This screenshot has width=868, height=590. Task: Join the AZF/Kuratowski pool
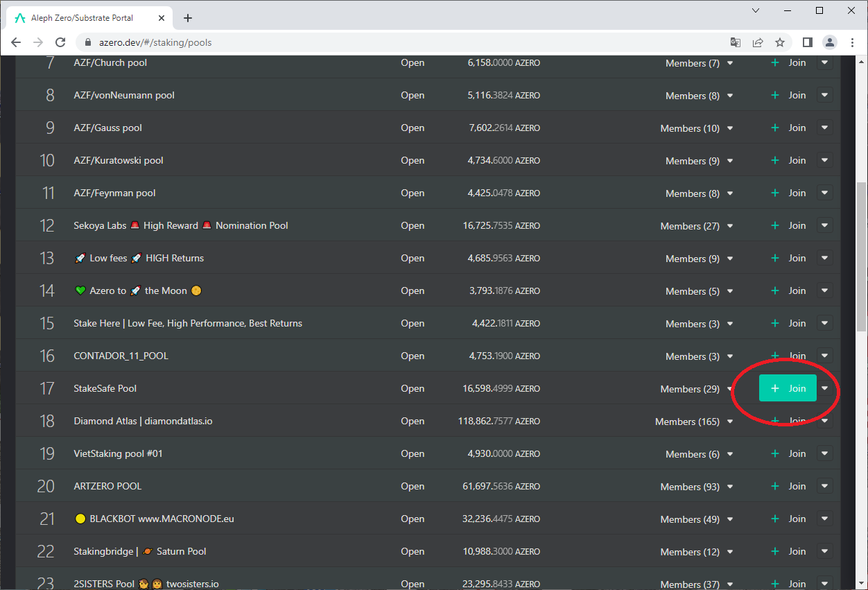click(x=788, y=160)
